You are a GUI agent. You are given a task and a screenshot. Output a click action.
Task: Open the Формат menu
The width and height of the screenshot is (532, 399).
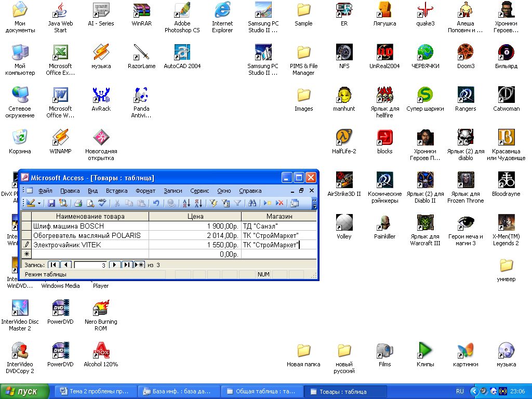[x=145, y=191]
